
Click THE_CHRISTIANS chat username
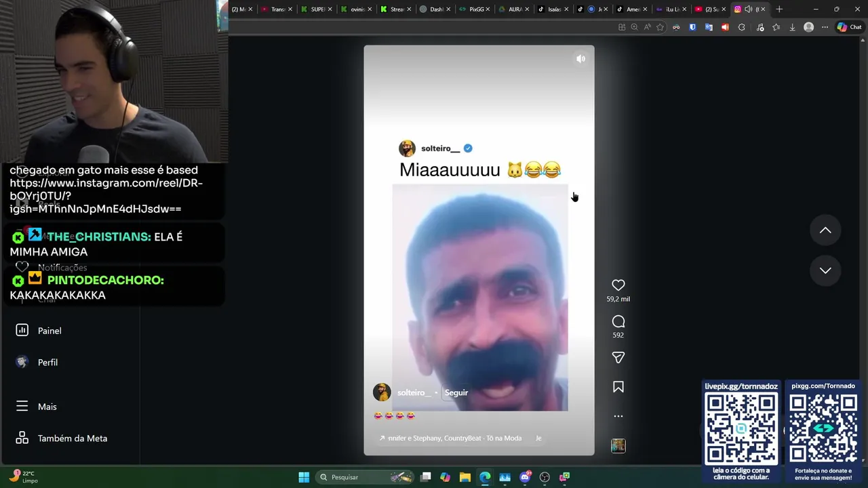(98, 237)
